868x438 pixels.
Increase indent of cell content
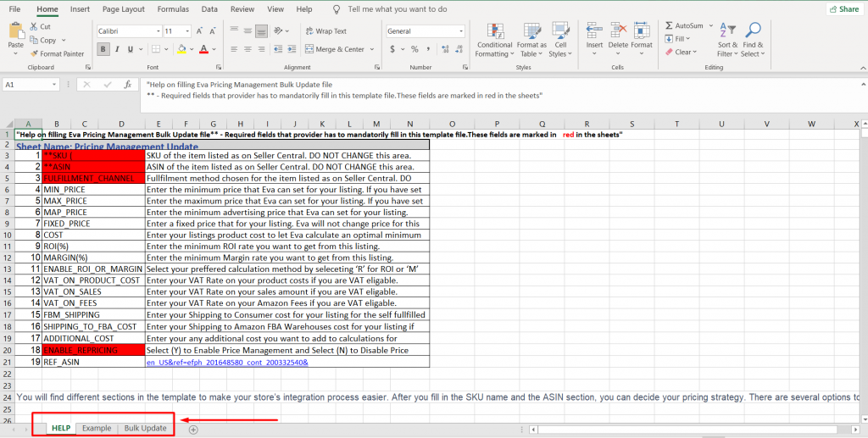click(292, 49)
